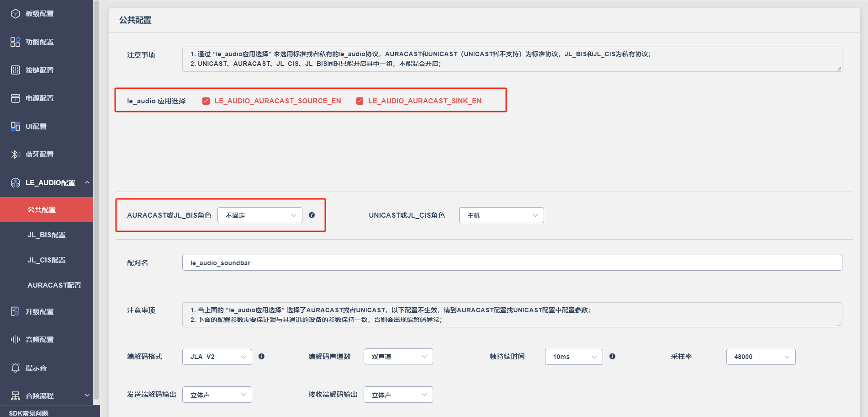Viewport: 868px width, 417px height.
Task: Click the 音频配置 waveform icon
Action: (16, 339)
